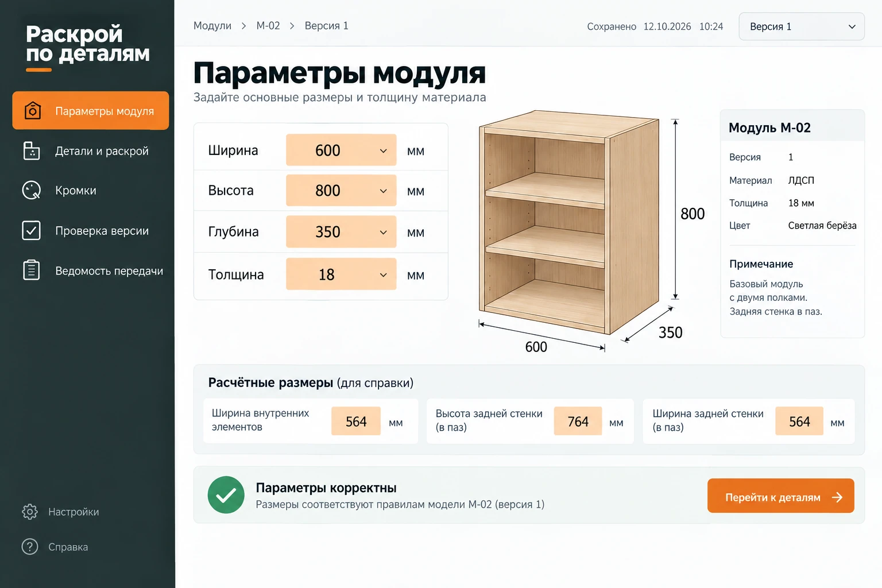
Task: Click the green checkmark status icon
Action: click(226, 495)
